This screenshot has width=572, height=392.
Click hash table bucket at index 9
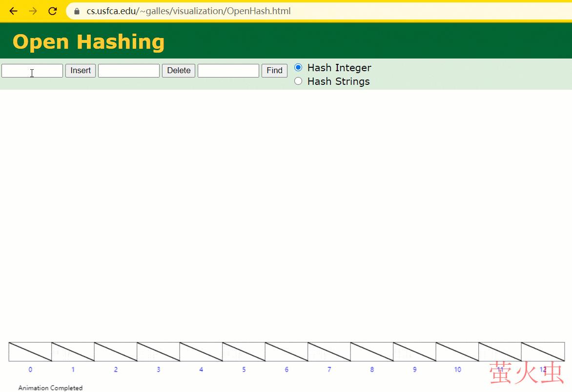[x=414, y=352]
